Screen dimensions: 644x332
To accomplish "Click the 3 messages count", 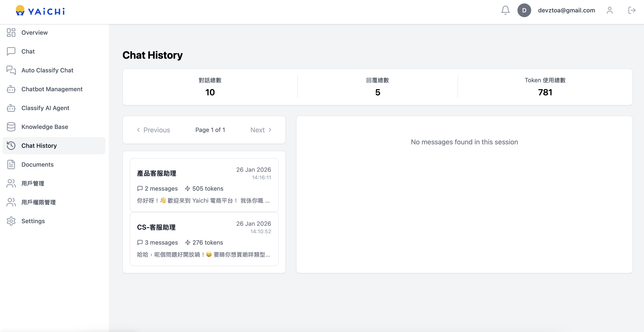I will tap(157, 242).
